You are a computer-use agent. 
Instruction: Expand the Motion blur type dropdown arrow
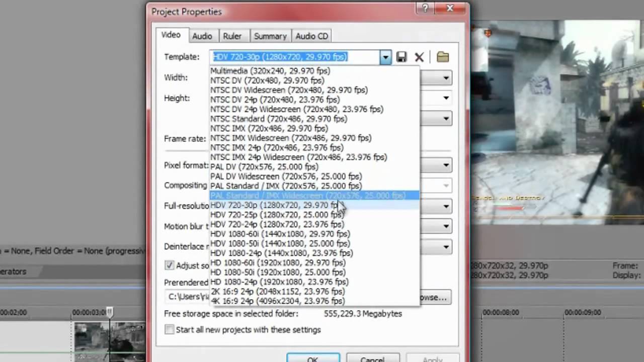[x=446, y=226]
